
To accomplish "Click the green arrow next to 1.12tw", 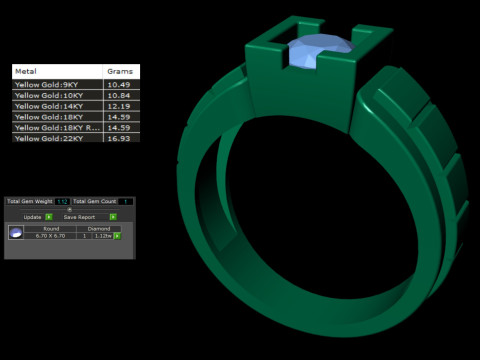I will coord(117,236).
